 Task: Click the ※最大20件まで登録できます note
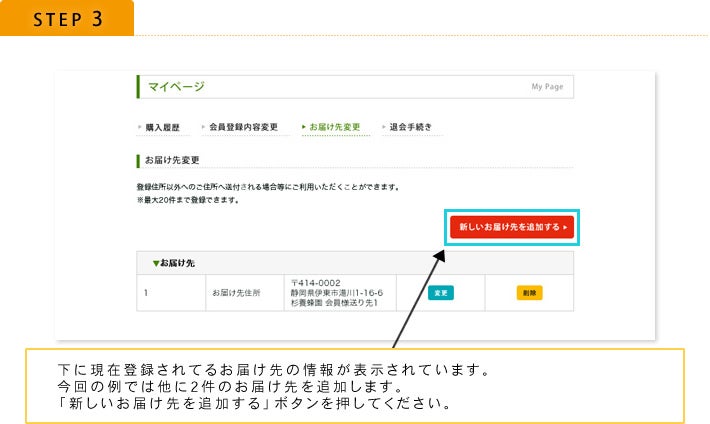point(187,201)
